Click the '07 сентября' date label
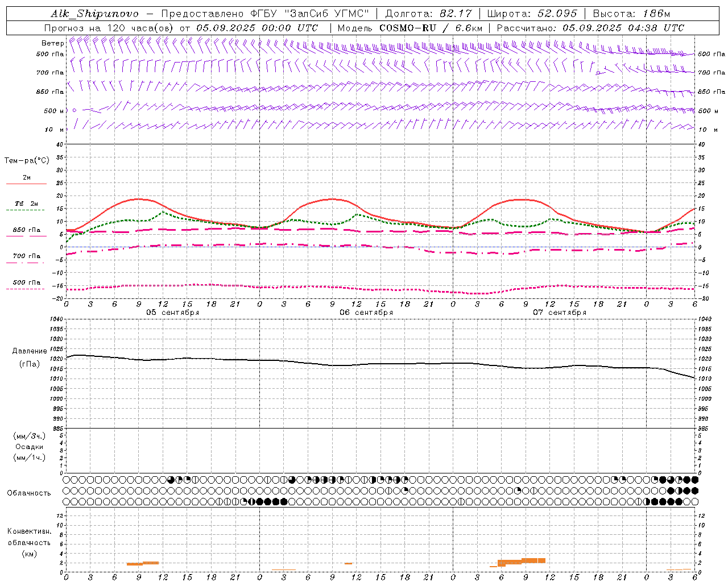 (560, 312)
